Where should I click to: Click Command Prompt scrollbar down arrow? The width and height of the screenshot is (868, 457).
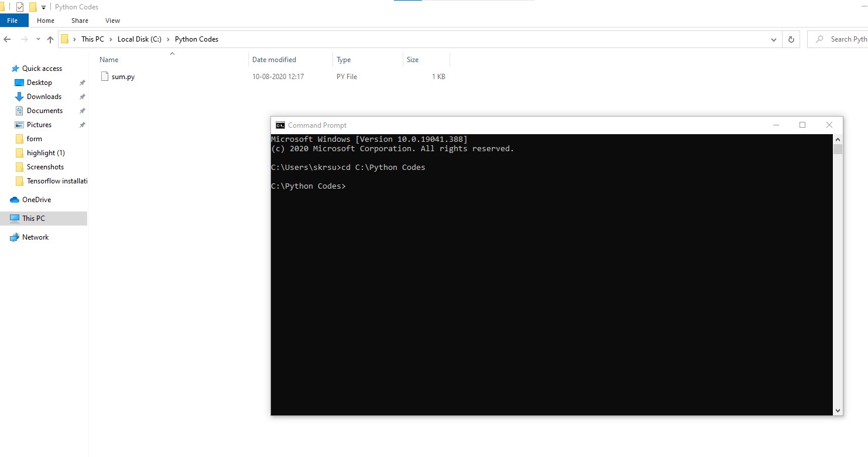[838, 411]
